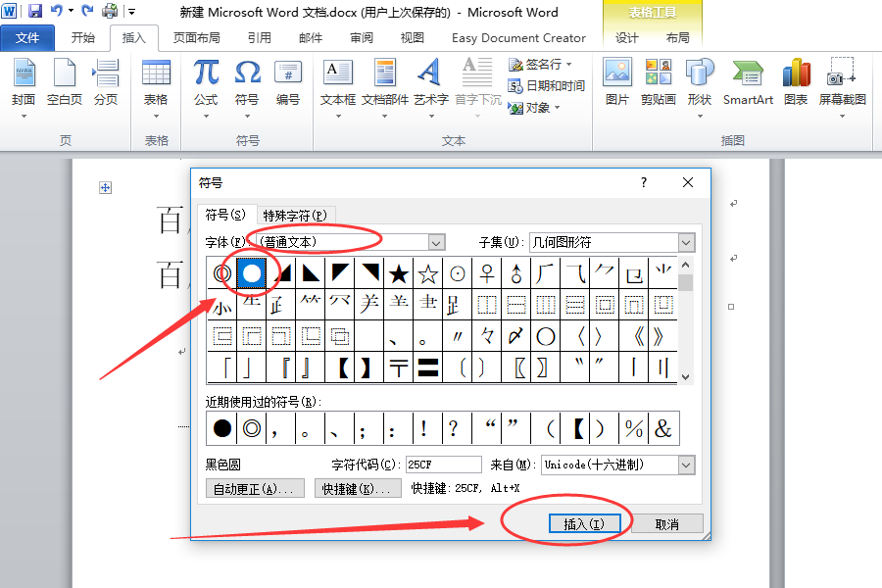Expand the Signature Line (签名行) dropdown arrow
Screen dimensions: 882x588
[568, 64]
